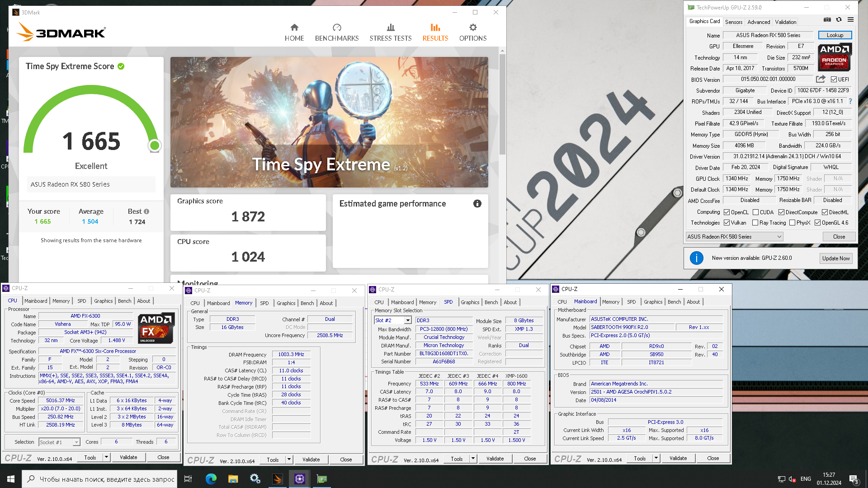Open the GPU-Z hamburger menu

coord(850,19)
